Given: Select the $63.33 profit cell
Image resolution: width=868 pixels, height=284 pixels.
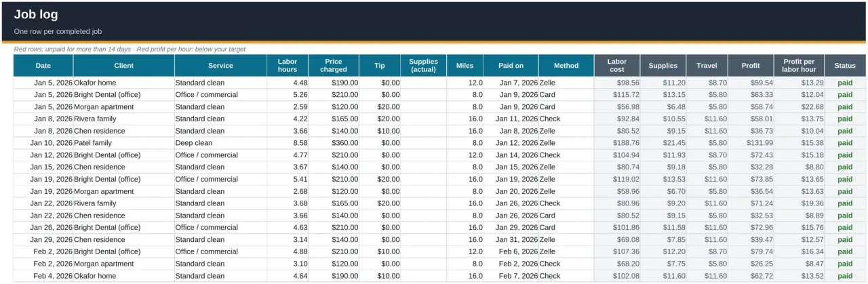Looking at the screenshot, I should point(751,95).
